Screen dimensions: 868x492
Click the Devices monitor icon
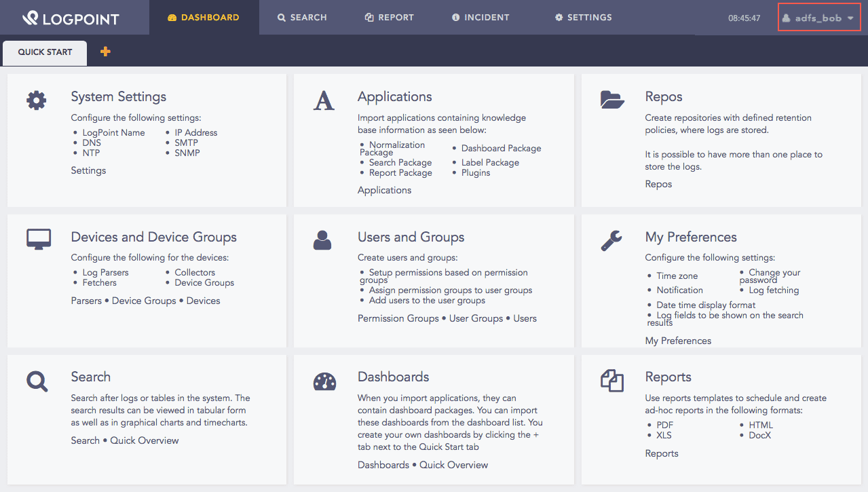pyautogui.click(x=39, y=239)
